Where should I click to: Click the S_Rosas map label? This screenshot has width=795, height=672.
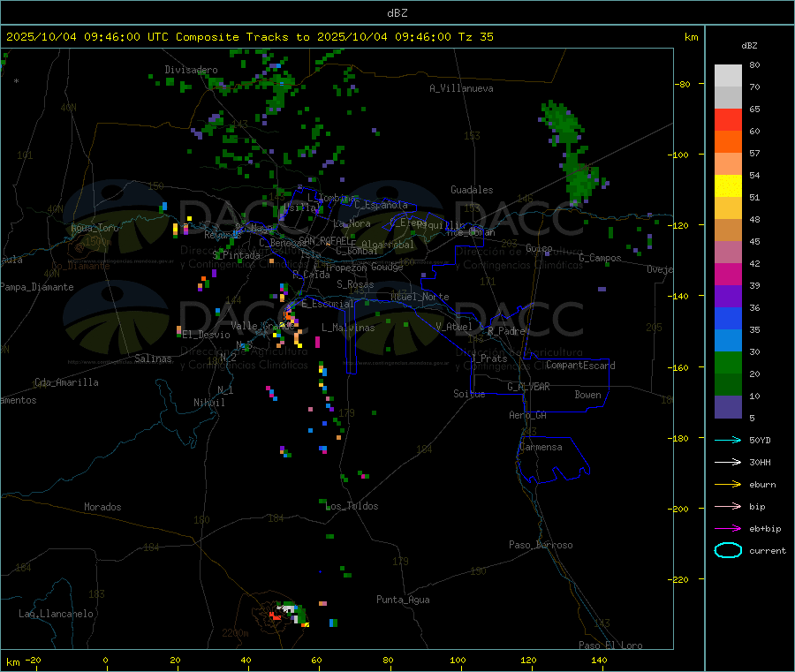point(355,284)
